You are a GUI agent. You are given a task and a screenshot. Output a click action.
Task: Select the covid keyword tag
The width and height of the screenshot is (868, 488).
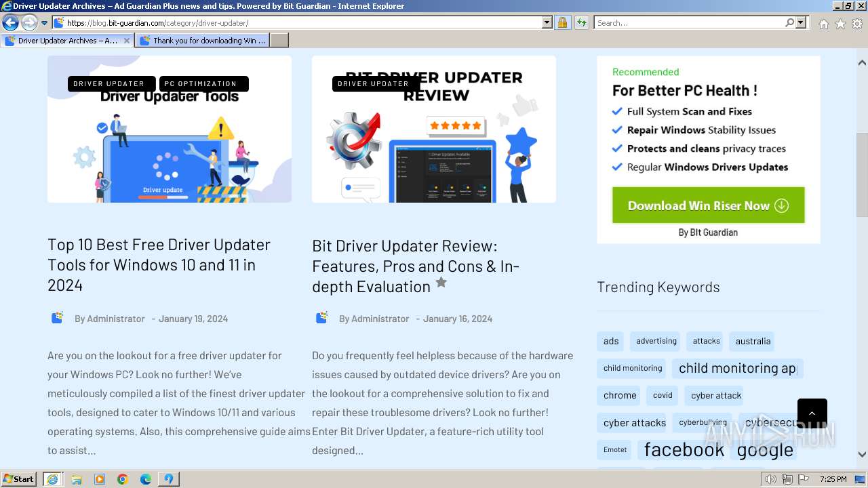tap(663, 395)
